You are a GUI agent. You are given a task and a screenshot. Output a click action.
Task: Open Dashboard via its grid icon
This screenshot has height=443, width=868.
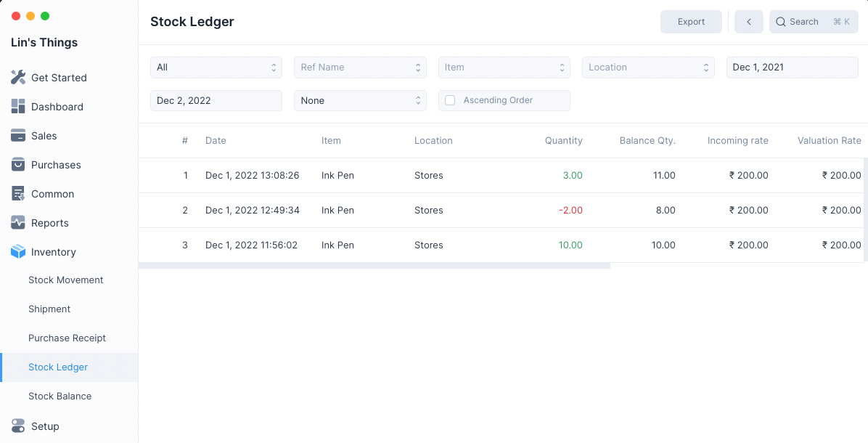[18, 107]
